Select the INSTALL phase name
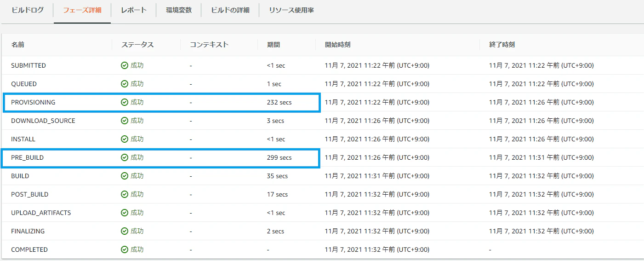This screenshot has width=644, height=261. [x=23, y=139]
